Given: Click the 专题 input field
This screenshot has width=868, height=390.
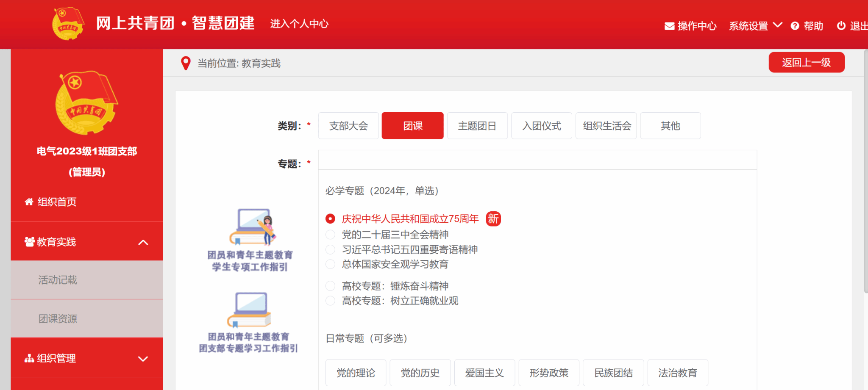Looking at the screenshot, I should (x=537, y=160).
